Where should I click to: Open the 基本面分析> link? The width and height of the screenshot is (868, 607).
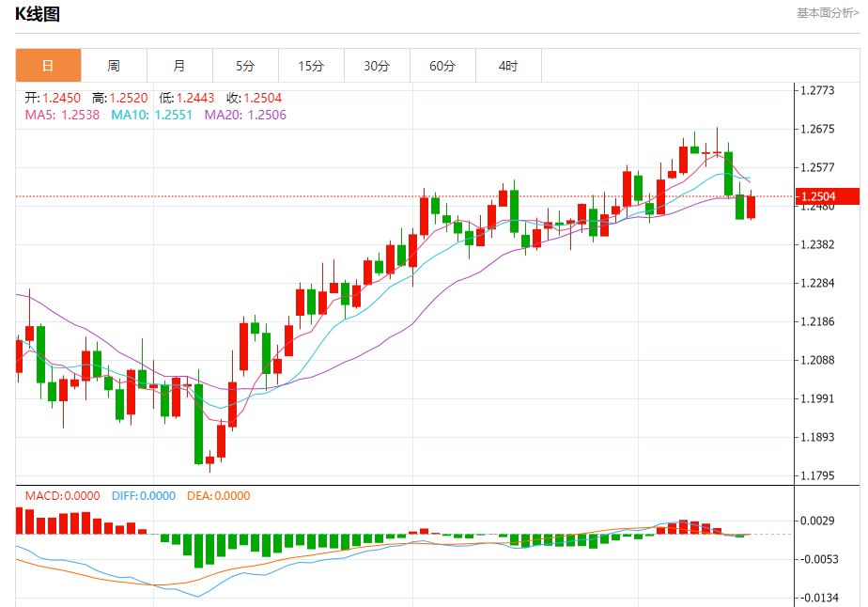click(x=828, y=13)
